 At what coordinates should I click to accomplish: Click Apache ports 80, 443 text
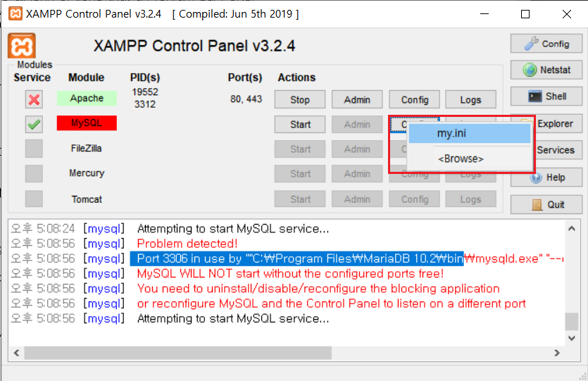click(246, 99)
